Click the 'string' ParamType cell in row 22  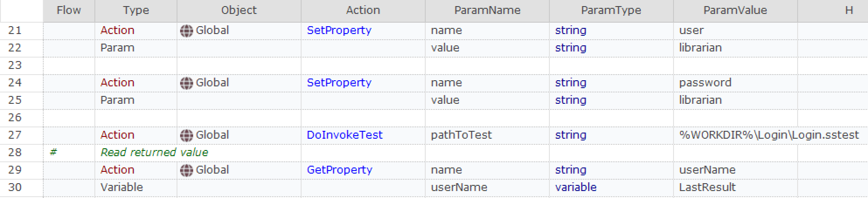[570, 48]
